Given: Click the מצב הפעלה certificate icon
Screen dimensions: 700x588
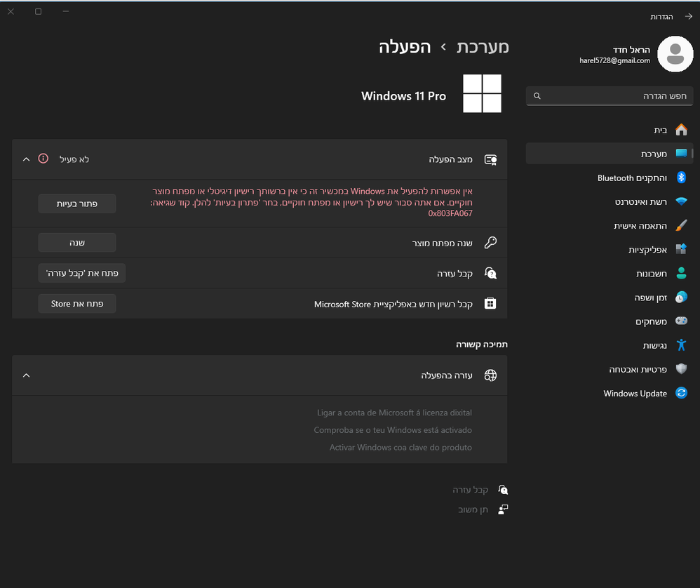Looking at the screenshot, I should (490, 159).
